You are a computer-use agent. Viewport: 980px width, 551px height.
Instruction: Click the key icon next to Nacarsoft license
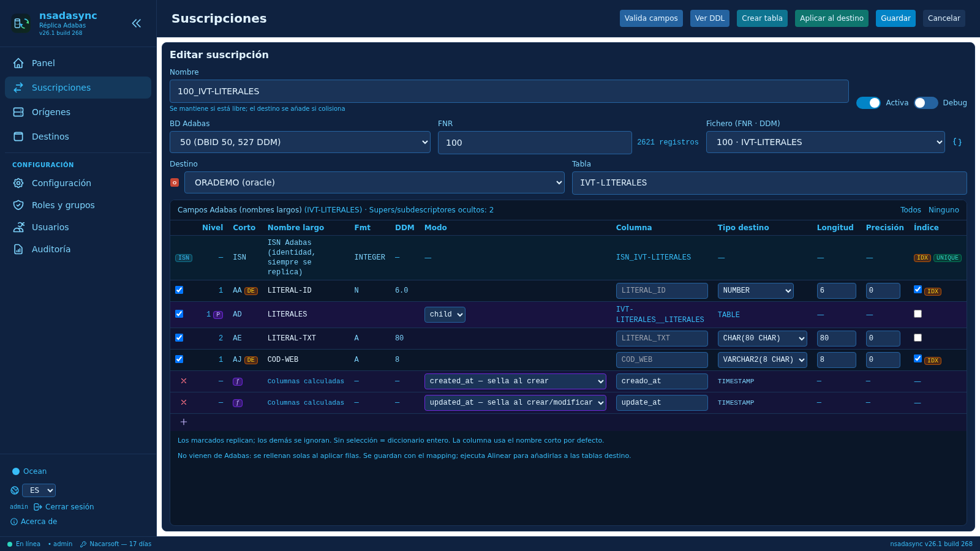click(x=83, y=544)
